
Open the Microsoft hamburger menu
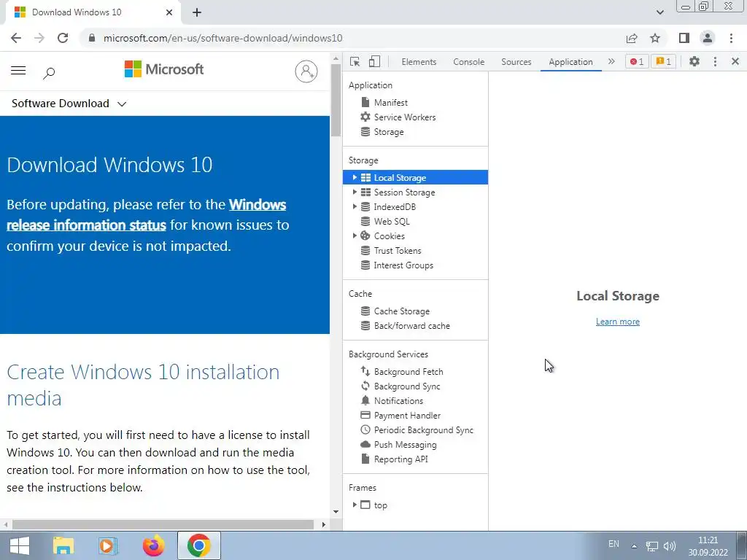click(18, 71)
